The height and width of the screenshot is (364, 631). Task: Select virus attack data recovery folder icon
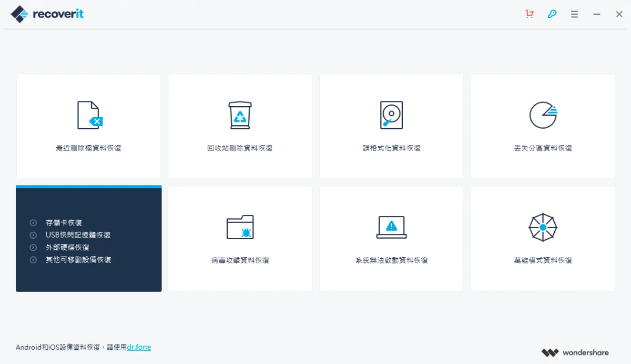(x=240, y=227)
